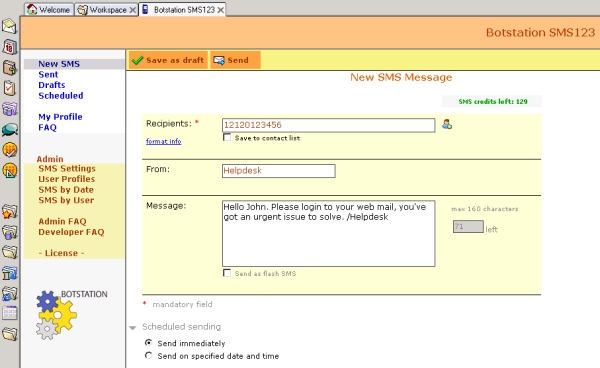Open the folder icon with purple database

pyautogui.click(x=9, y=232)
